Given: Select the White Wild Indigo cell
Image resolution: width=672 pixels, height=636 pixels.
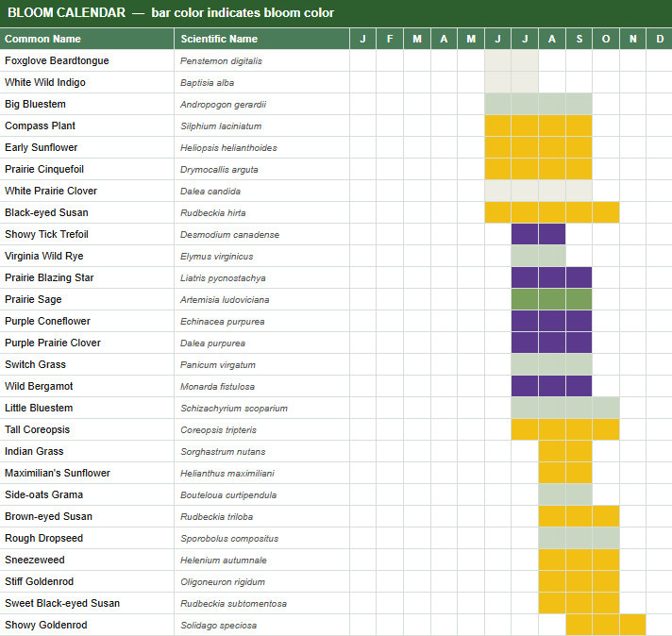Looking at the screenshot, I should (x=87, y=82).
